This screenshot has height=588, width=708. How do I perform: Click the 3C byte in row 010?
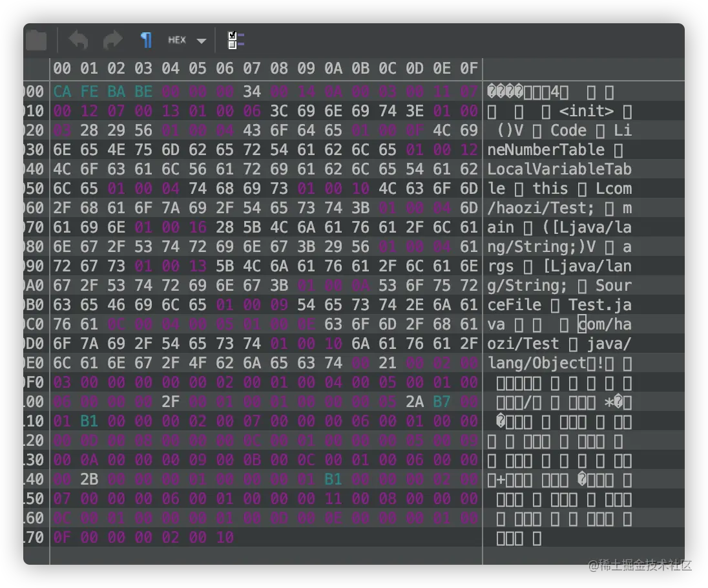(279, 111)
